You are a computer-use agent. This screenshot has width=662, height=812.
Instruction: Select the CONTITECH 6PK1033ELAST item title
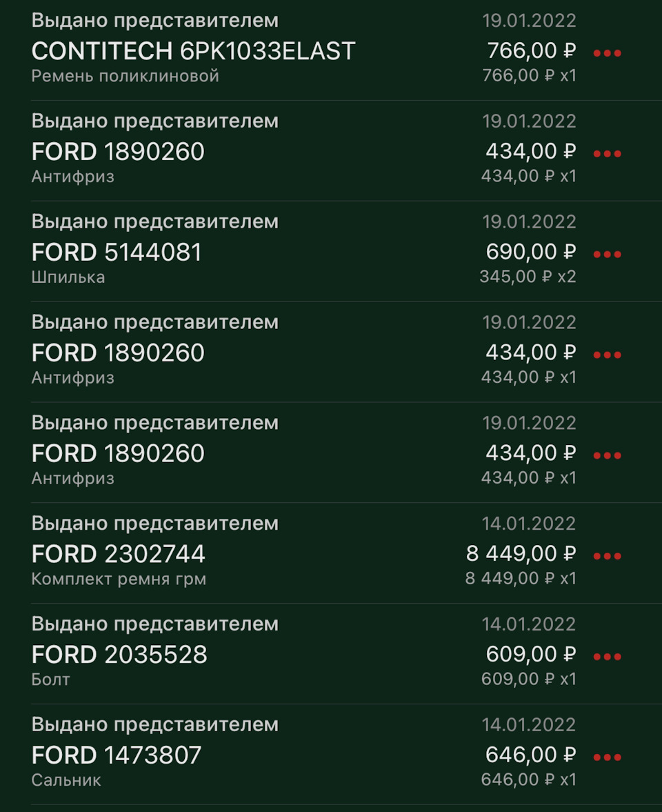pyautogui.click(x=193, y=51)
